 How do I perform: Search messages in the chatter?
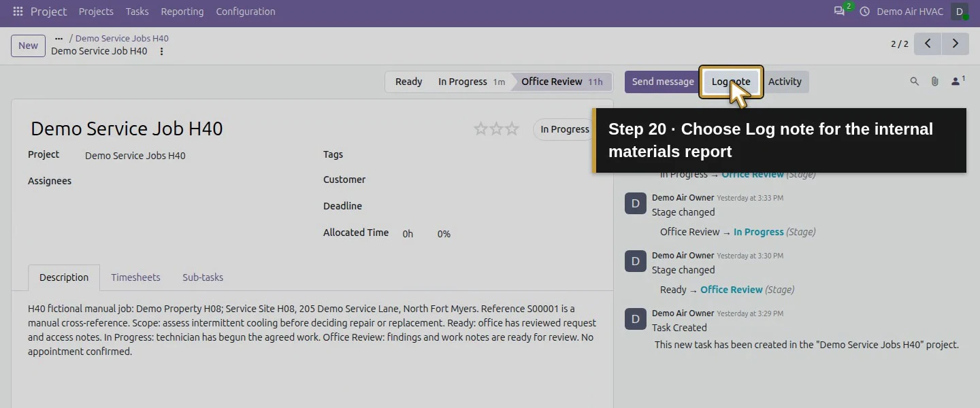pyautogui.click(x=915, y=82)
